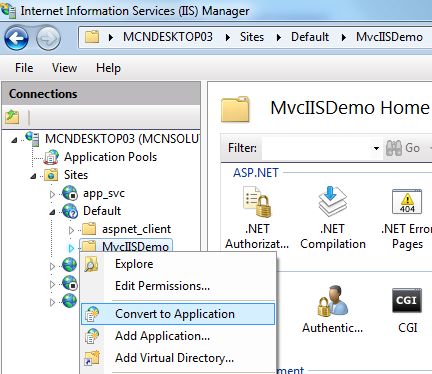
Task: Select the aspnet_client tree label
Action: (x=136, y=229)
